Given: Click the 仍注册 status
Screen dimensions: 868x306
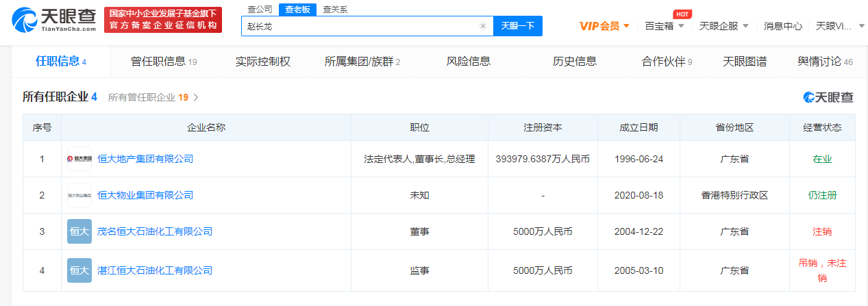Looking at the screenshot, I should (x=822, y=195).
